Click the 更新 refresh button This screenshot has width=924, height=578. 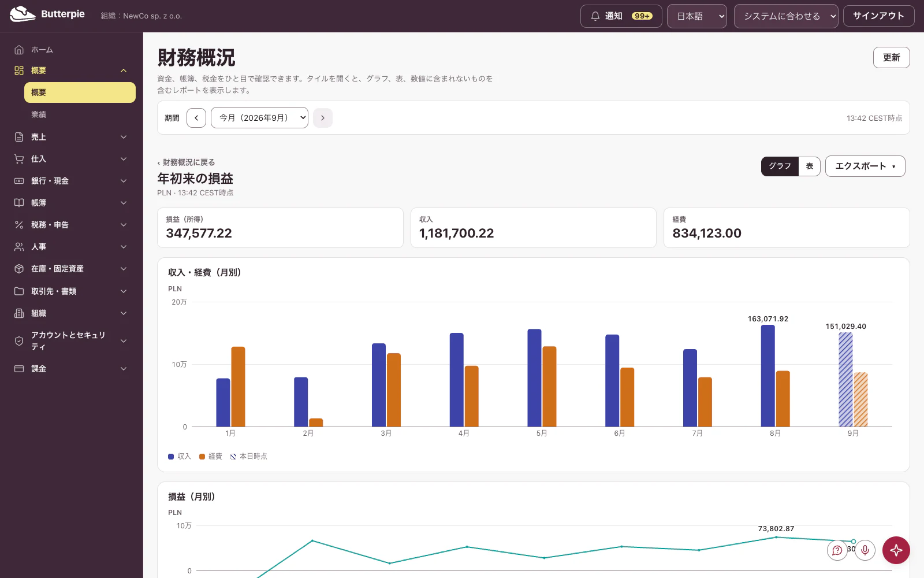891,58
